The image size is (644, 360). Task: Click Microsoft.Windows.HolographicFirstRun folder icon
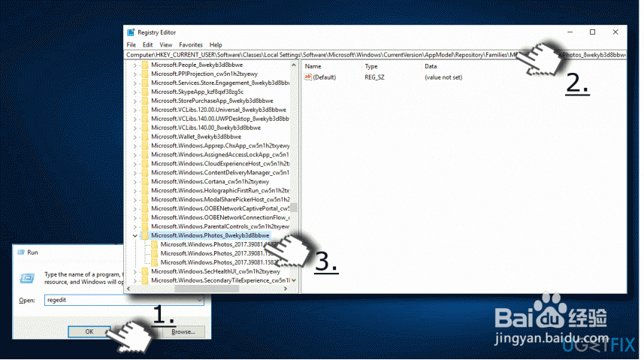pyautogui.click(x=144, y=191)
